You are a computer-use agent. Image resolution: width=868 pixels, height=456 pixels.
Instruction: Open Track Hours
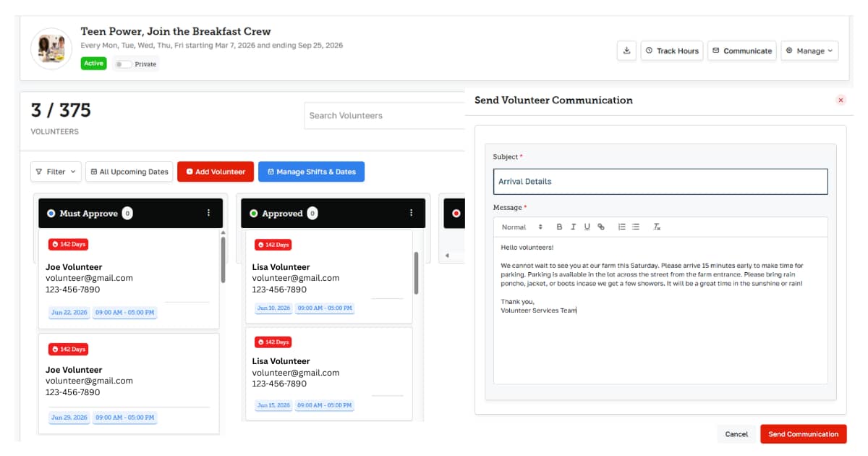click(x=672, y=51)
